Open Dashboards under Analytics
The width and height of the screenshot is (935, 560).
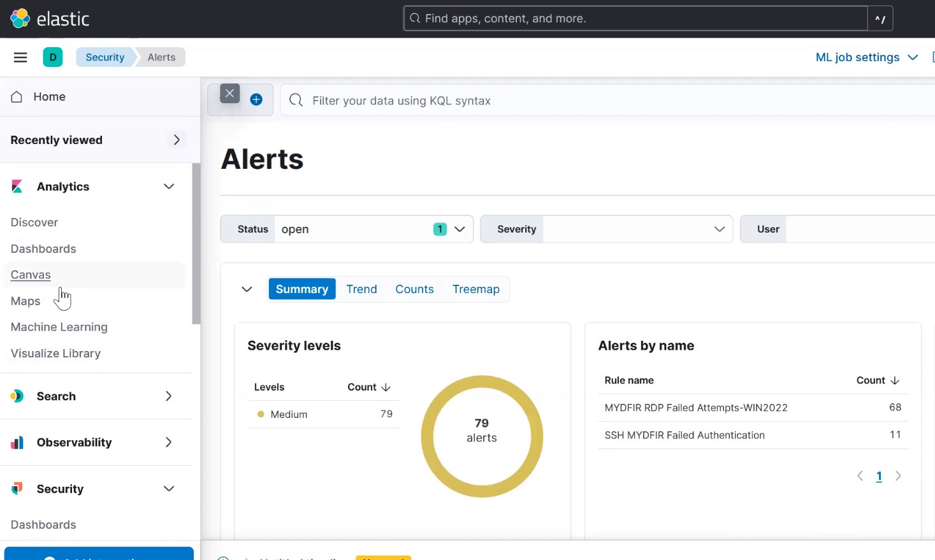pos(43,249)
